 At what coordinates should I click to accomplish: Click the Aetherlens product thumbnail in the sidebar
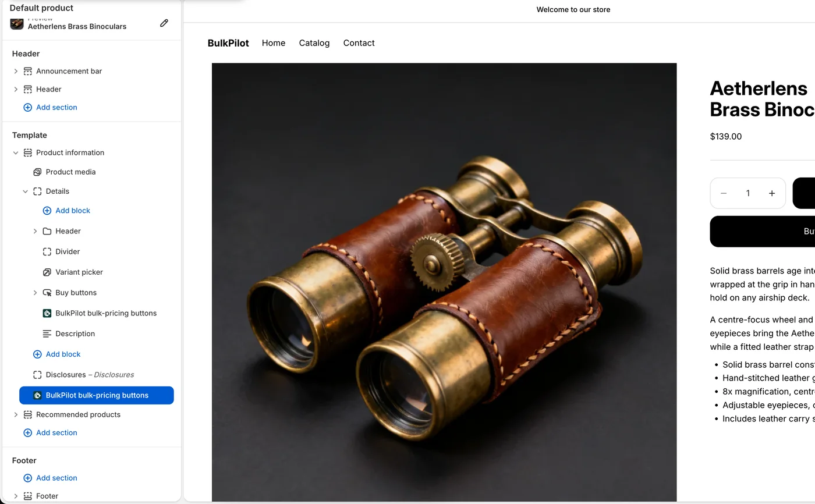[x=17, y=24]
